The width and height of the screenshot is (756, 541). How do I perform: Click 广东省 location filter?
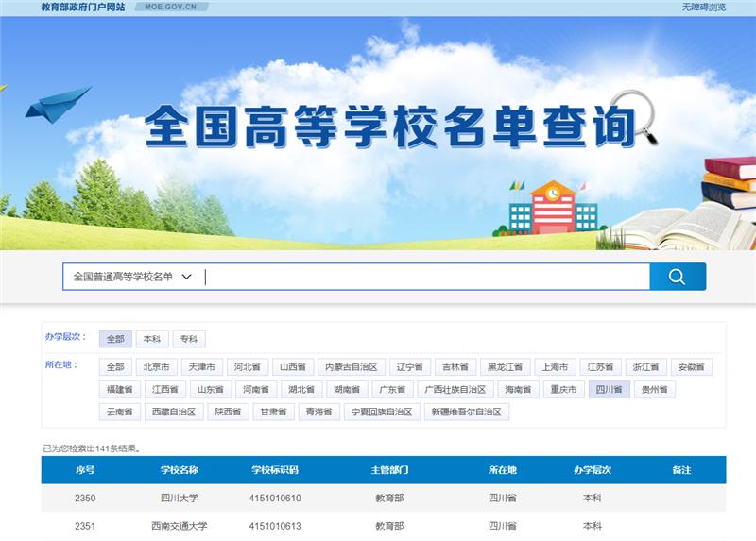(x=392, y=389)
